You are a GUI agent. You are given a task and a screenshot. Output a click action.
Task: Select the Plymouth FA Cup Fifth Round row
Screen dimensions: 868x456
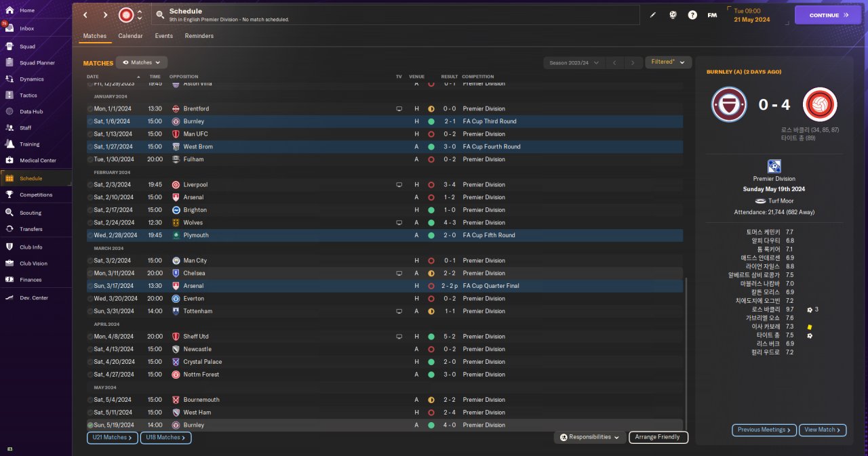click(384, 235)
